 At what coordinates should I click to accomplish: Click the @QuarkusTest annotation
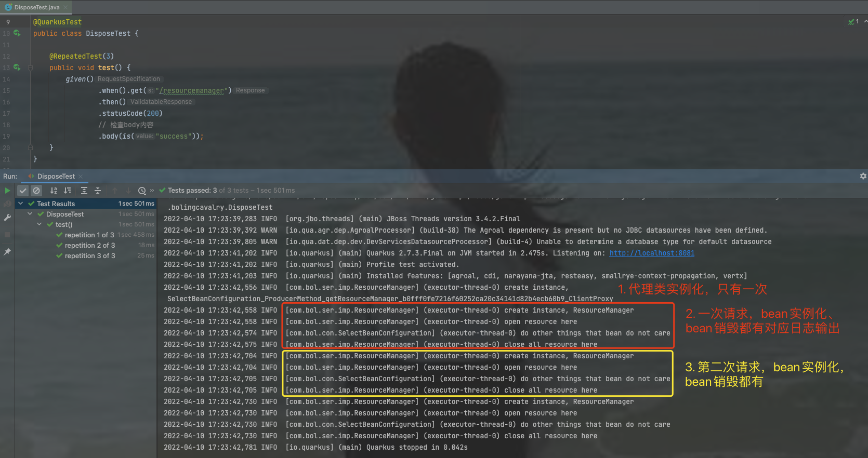(58, 22)
